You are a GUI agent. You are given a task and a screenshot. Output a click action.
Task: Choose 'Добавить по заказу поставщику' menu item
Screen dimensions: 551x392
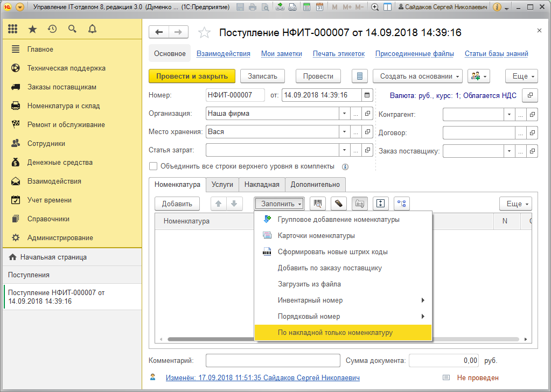click(343, 268)
